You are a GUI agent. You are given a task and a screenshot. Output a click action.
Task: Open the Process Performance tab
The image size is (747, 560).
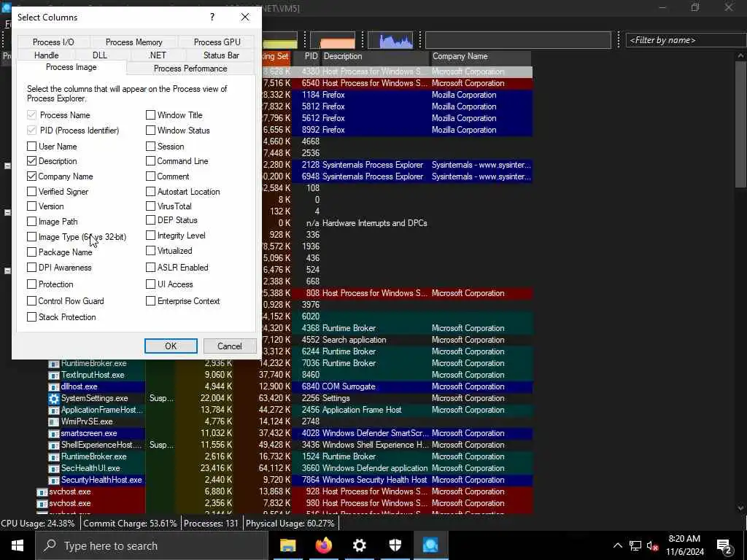click(190, 69)
